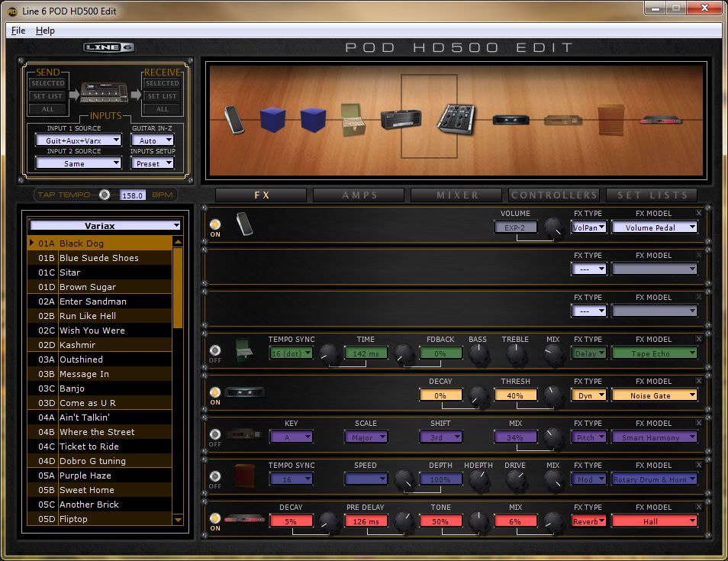Switch to the AMPS tab

coord(359,195)
